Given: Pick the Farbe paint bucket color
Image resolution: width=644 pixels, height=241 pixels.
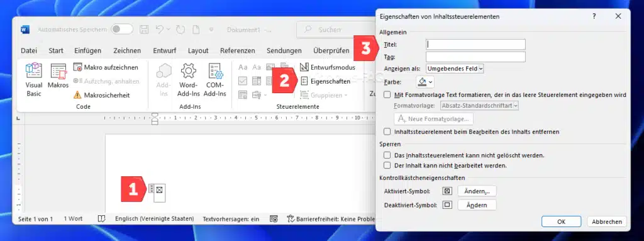Looking at the screenshot, I should [422, 82].
